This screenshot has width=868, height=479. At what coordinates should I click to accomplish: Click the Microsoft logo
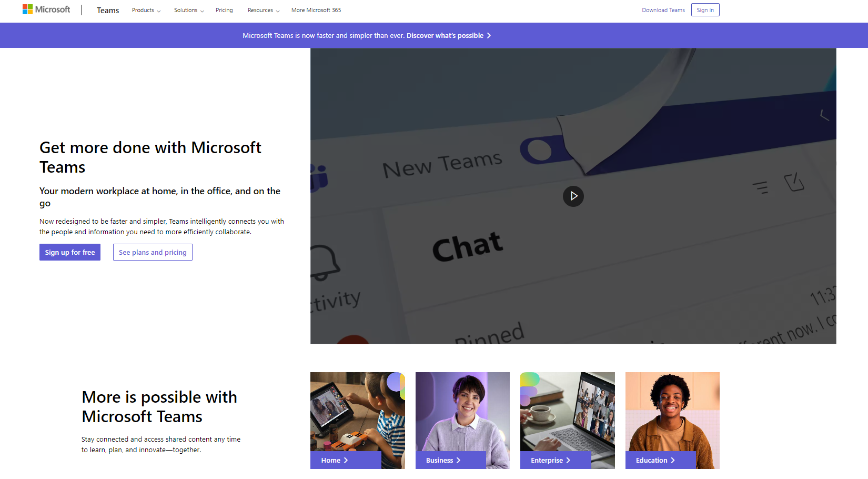pos(46,9)
